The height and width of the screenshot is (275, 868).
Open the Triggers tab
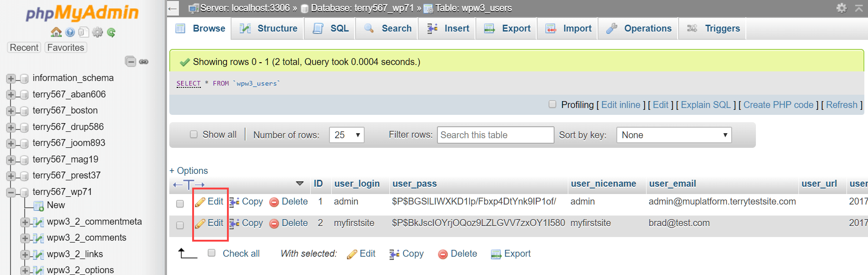coord(713,28)
